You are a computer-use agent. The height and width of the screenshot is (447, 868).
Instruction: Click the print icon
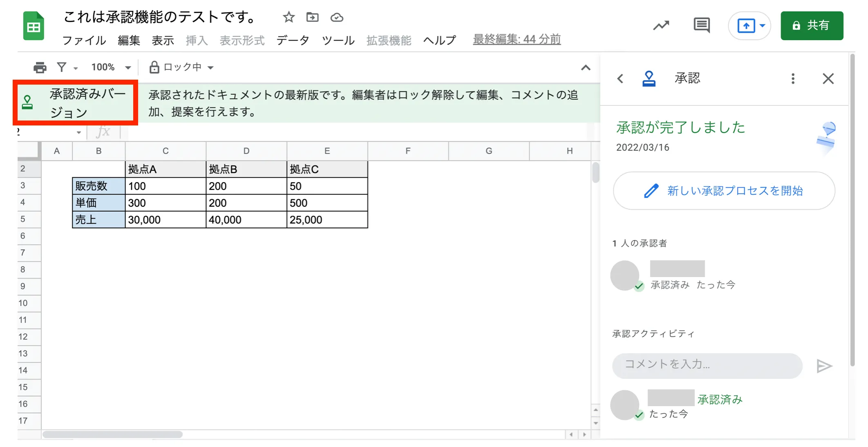[x=40, y=67]
